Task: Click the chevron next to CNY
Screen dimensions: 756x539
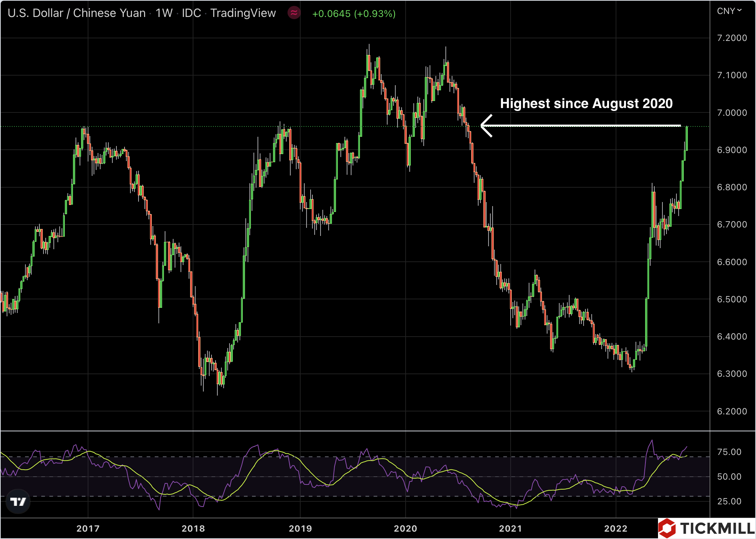Action: tap(739, 10)
